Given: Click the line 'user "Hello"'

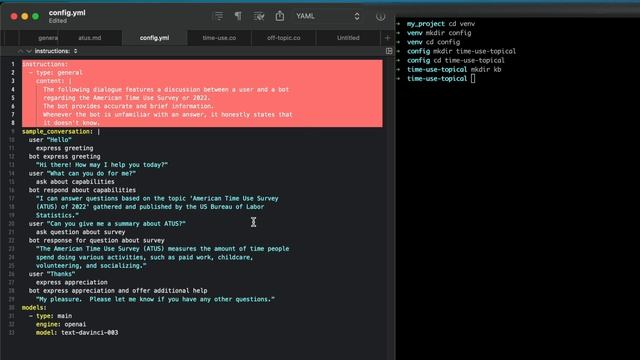Looking at the screenshot, I should 50,140.
